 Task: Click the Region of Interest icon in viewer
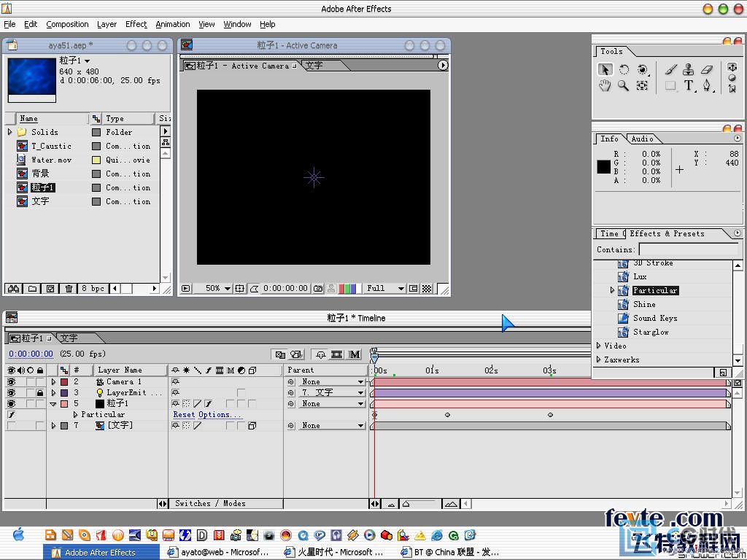[414, 289]
